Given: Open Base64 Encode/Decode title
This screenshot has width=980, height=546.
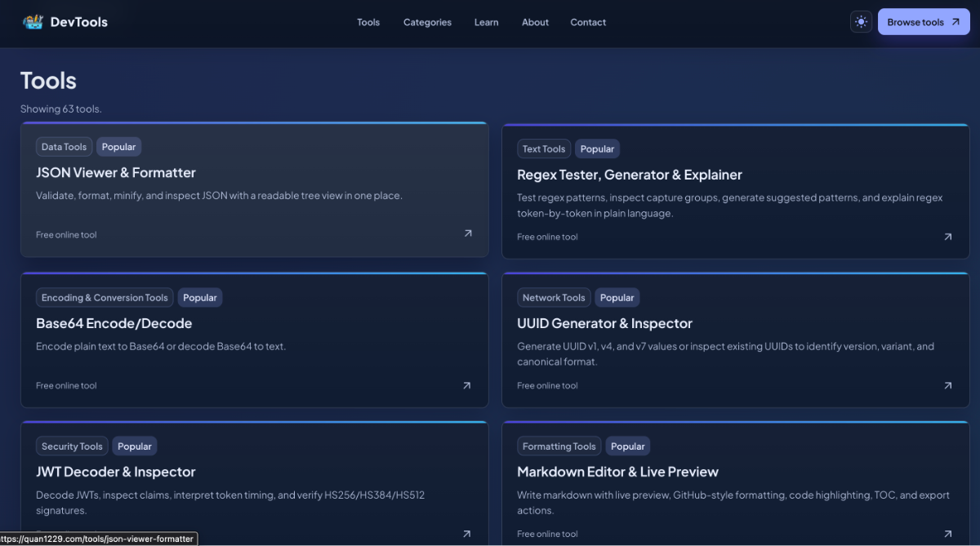Looking at the screenshot, I should coord(114,323).
